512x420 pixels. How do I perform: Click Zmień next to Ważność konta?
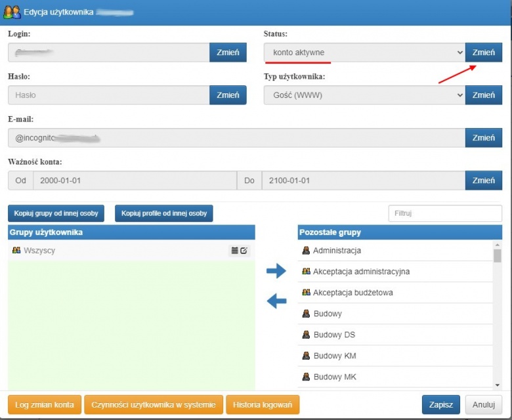point(484,180)
